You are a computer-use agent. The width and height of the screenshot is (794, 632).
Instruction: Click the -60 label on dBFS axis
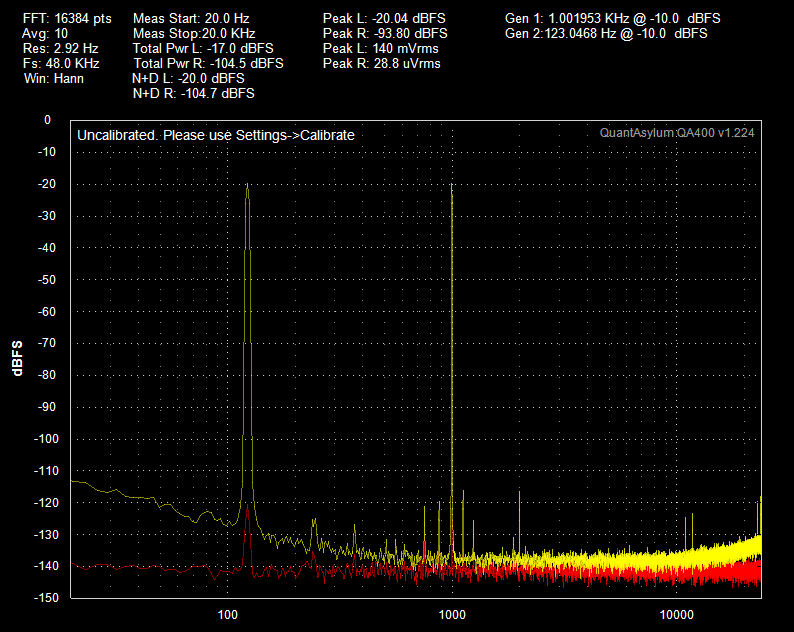(47, 311)
